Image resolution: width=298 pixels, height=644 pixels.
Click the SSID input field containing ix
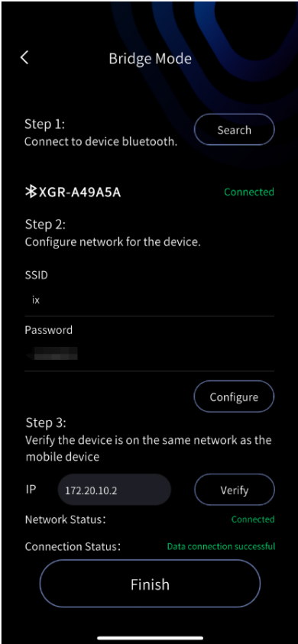tap(149, 300)
